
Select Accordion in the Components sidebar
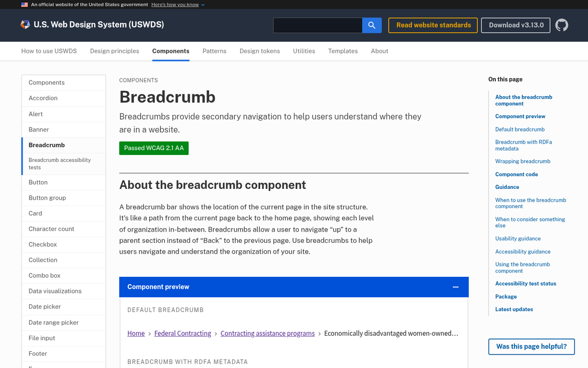click(43, 98)
